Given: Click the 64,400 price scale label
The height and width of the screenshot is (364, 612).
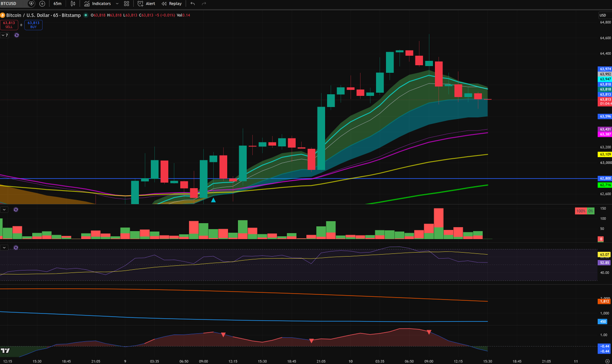Looking at the screenshot, I should tap(605, 54).
